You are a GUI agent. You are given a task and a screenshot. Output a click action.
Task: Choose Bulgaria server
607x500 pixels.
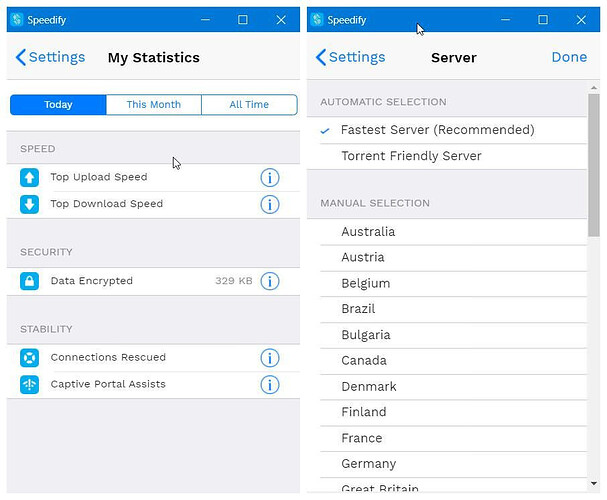[x=447, y=335]
